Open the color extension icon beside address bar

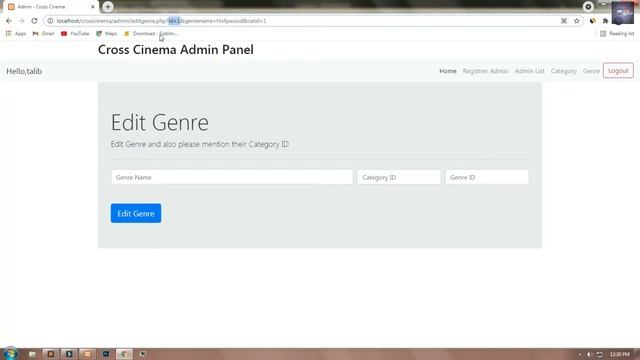[592, 21]
